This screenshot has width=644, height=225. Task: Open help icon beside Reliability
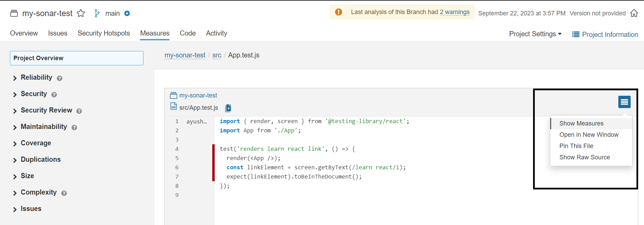(60, 78)
